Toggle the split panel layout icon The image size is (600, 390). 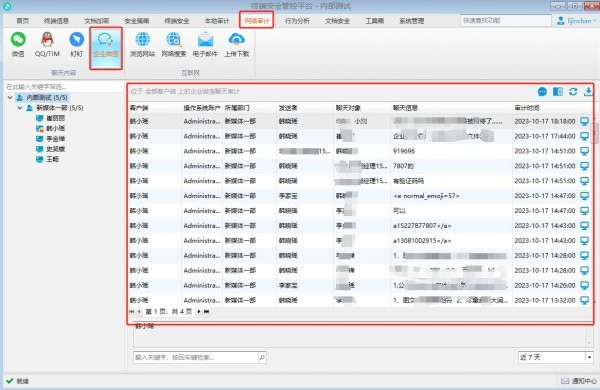pos(558,91)
